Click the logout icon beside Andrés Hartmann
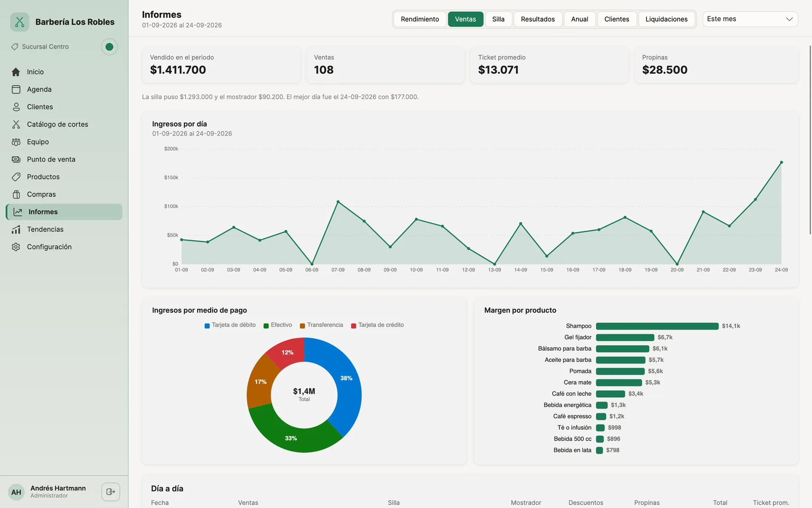The image size is (812, 508). 111,492
